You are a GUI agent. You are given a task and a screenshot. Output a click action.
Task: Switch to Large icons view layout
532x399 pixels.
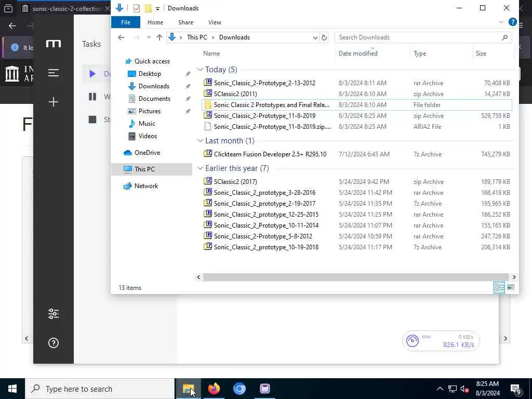tap(510, 288)
